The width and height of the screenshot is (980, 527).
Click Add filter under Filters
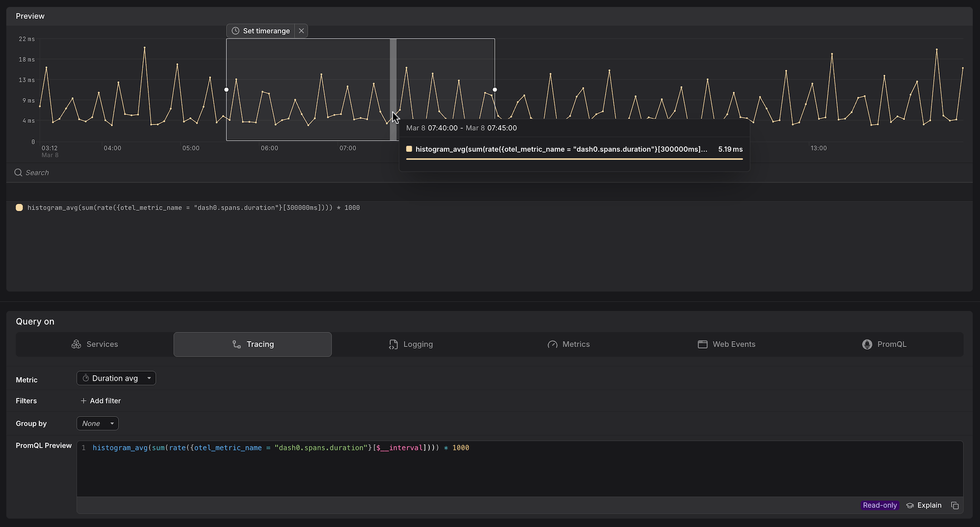(100, 401)
